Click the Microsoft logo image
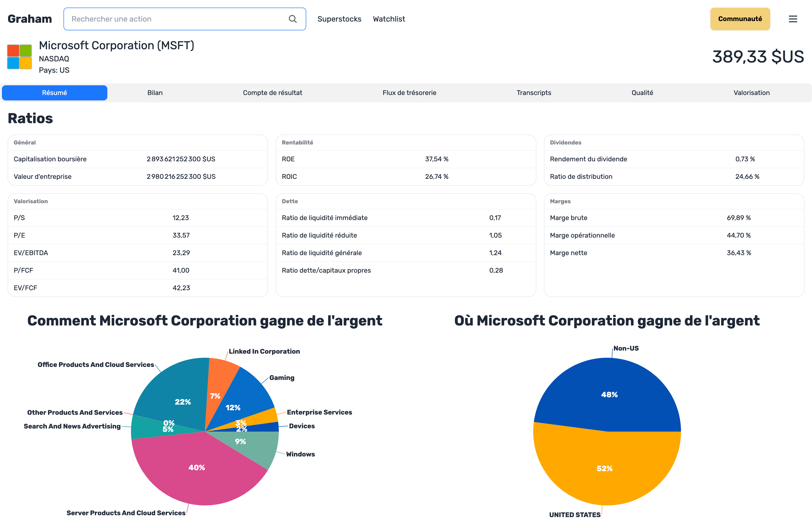The width and height of the screenshot is (812, 528). point(19,57)
